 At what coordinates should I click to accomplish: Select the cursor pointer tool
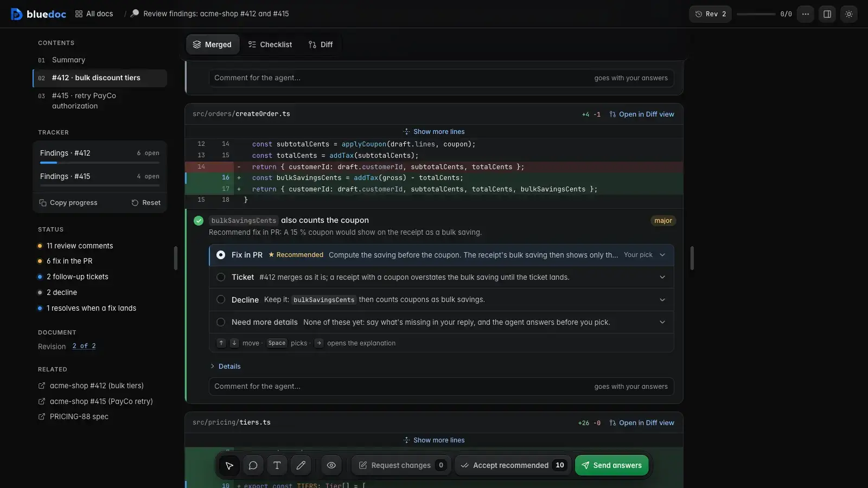229,465
